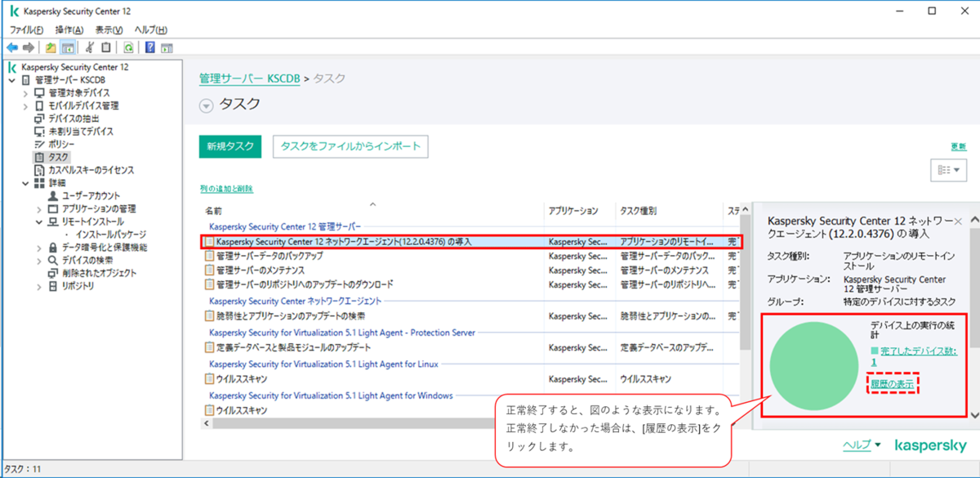The height and width of the screenshot is (478, 980).
Task: Select the Kaspersky Security Center 12 root node
Action: (x=75, y=67)
